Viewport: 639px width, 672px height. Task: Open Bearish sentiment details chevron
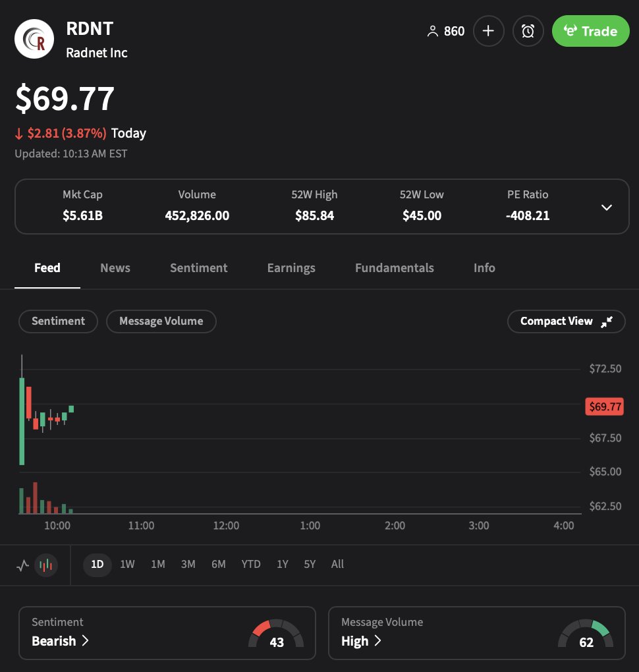[77, 641]
